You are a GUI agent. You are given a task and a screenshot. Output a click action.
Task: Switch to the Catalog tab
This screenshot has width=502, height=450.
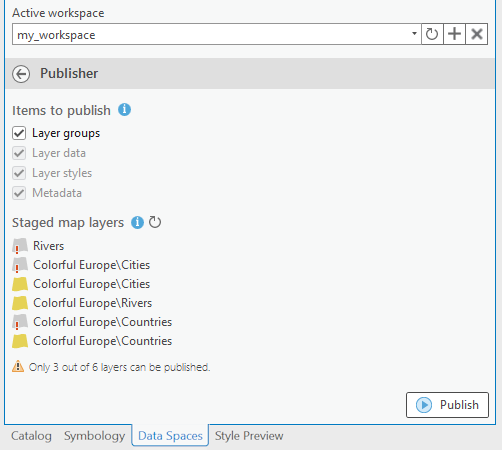(31, 436)
